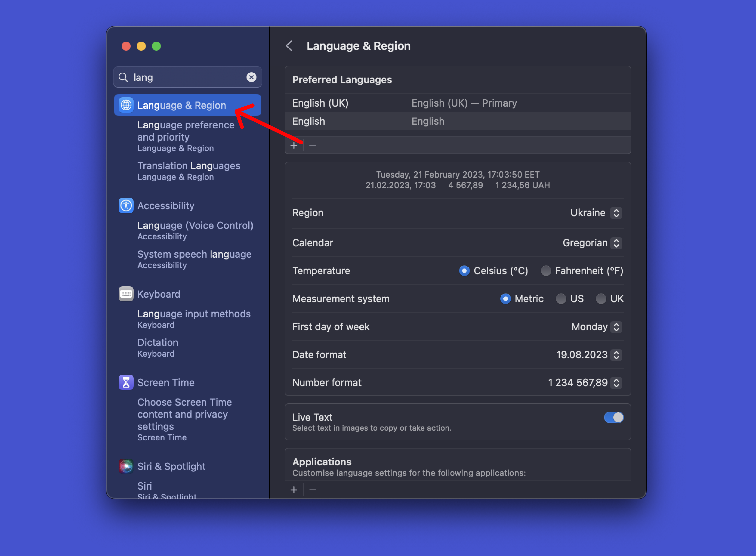
Task: Click the sample currency 1 234,56 UAH
Action: pos(523,185)
